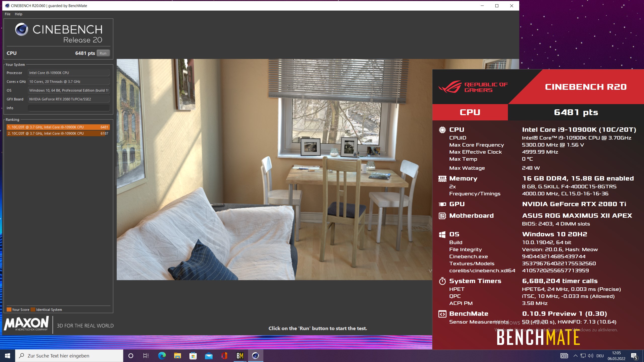The width and height of the screenshot is (644, 362).
Task: Click the 6,688,204 timer calls text
Action: tap(560, 281)
